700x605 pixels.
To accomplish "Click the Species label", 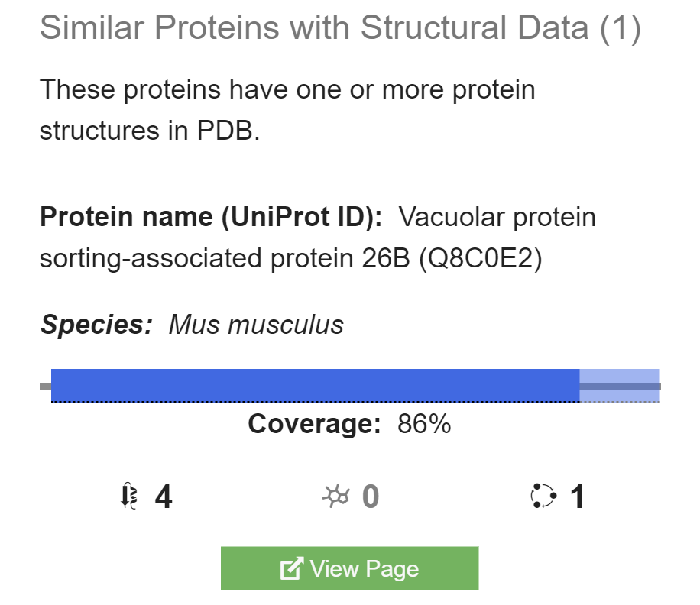I will tap(96, 325).
